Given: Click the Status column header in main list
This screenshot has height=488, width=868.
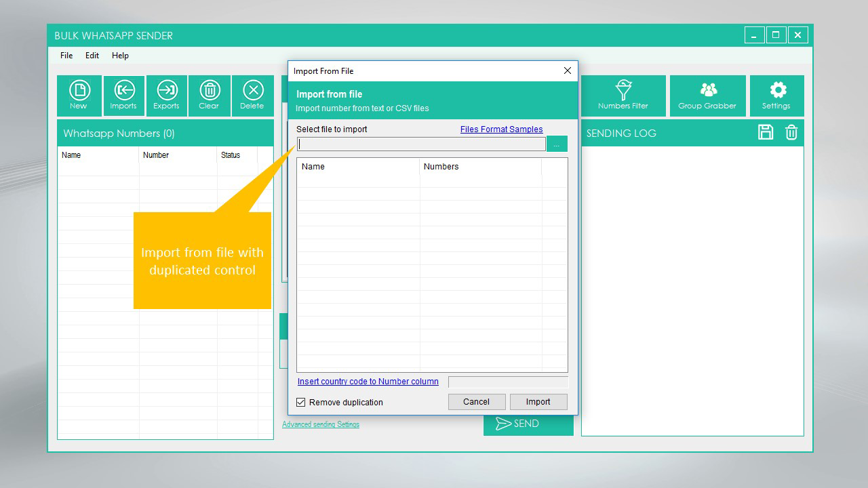Looking at the screenshot, I should pyautogui.click(x=237, y=155).
